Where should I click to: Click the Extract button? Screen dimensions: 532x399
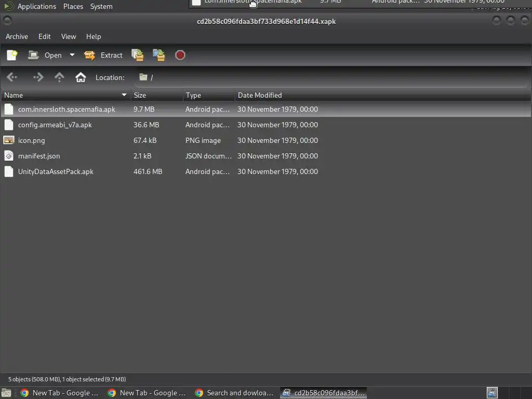(x=103, y=55)
